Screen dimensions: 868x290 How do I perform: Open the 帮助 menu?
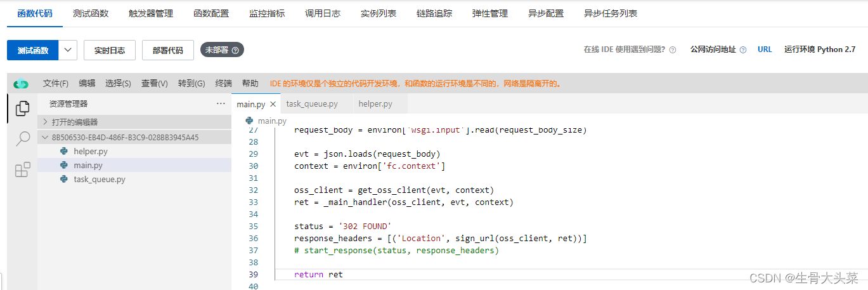tap(250, 83)
